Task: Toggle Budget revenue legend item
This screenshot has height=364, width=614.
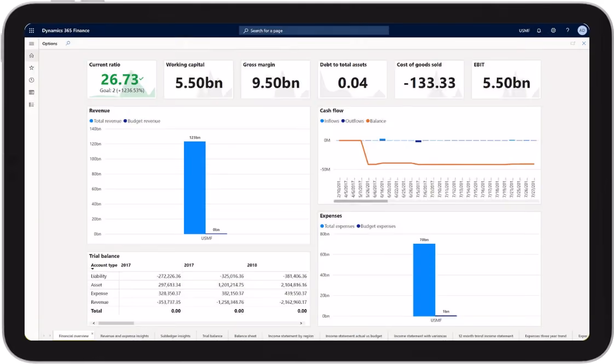Action: [142, 121]
